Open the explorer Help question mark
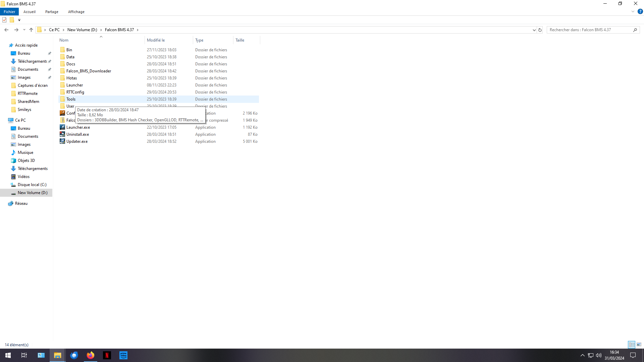The width and height of the screenshot is (644, 362). point(640,11)
